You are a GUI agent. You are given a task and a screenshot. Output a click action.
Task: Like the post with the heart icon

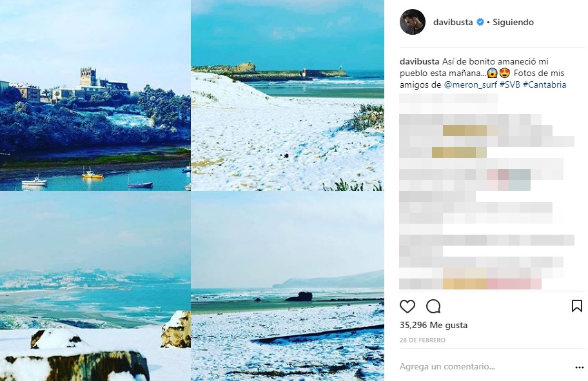407,307
